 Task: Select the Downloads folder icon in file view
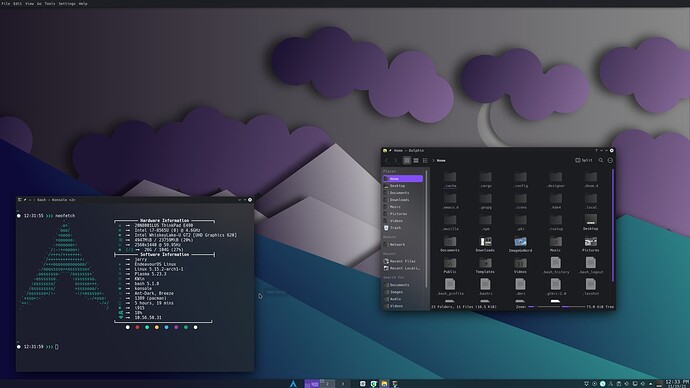click(485, 242)
